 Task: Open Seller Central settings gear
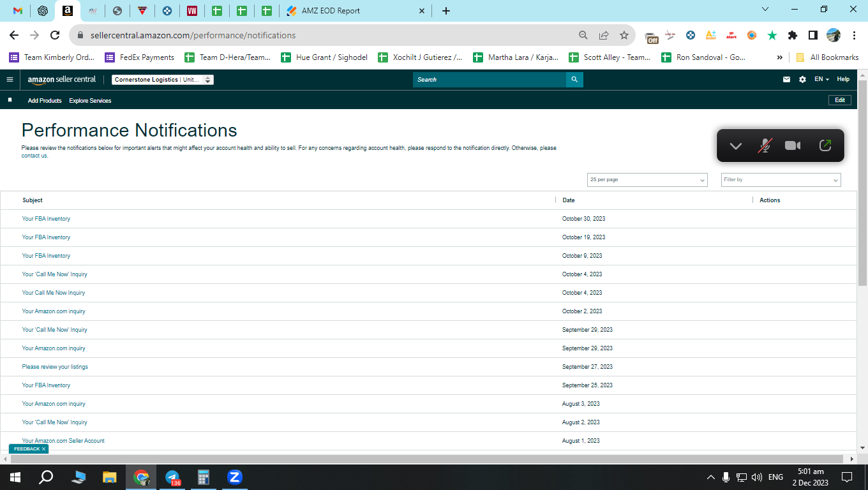(803, 80)
